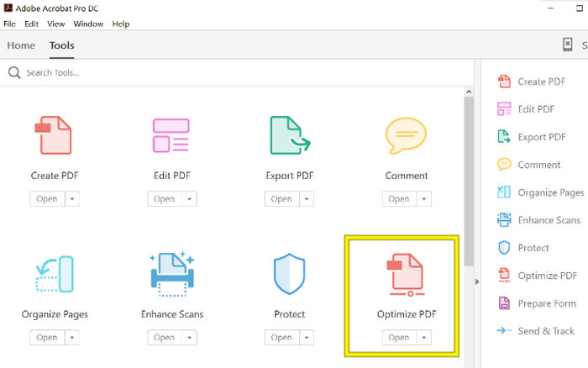Select Edit PDF icon in right sidebar

tap(504, 109)
